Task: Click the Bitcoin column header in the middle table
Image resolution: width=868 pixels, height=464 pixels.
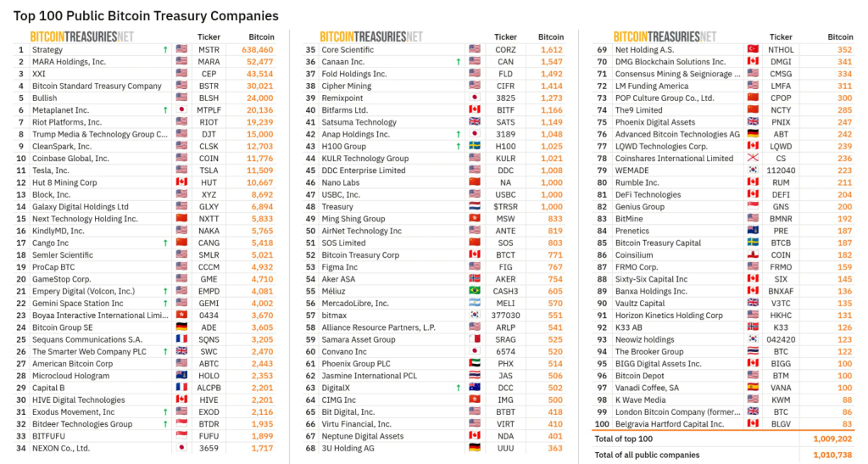Action: pos(551,37)
